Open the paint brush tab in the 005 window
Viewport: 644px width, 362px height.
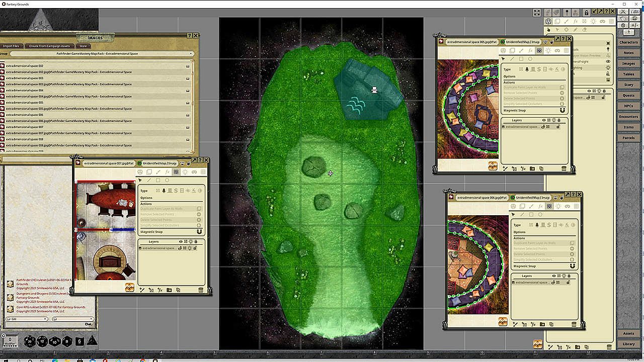point(521,50)
